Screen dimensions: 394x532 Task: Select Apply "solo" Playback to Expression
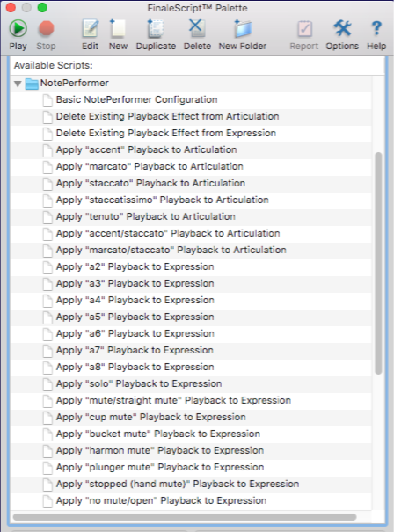point(139,383)
